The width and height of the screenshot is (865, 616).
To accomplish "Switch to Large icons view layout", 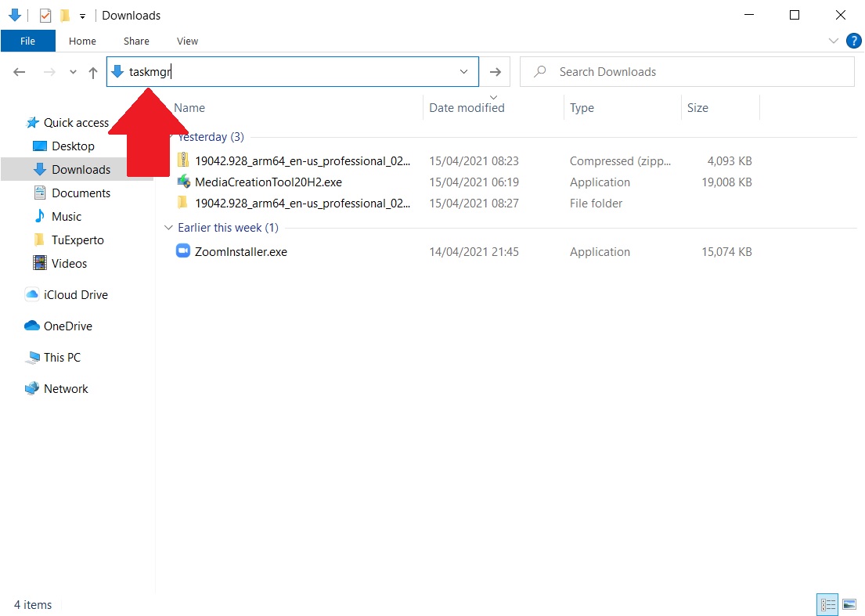I will [x=849, y=604].
